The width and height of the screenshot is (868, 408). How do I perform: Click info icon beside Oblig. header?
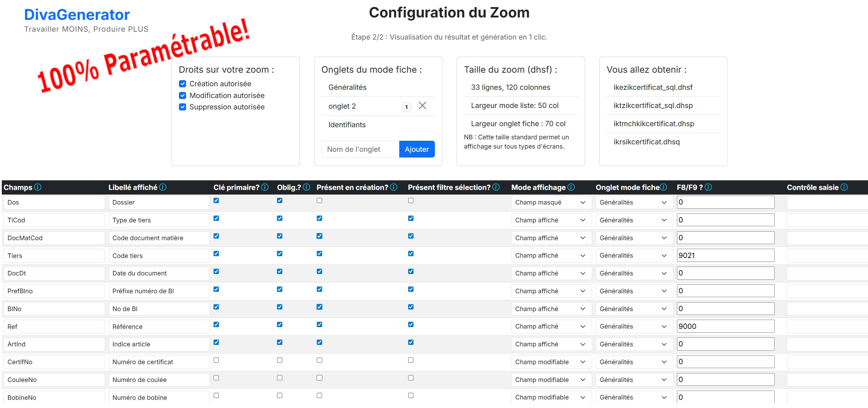pos(307,187)
